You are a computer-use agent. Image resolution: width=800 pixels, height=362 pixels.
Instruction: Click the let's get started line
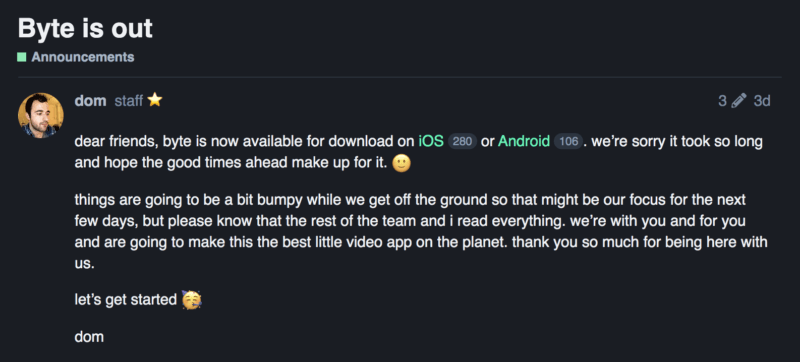coord(126,300)
